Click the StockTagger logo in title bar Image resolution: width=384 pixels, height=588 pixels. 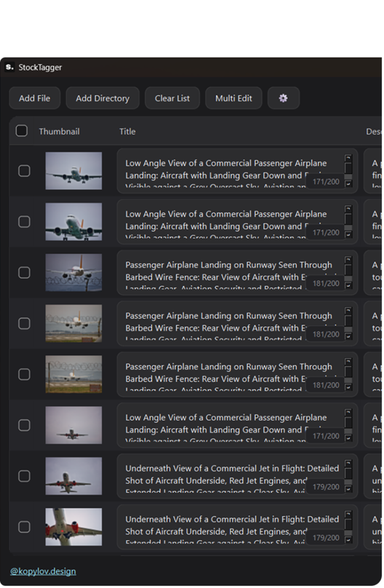pos(9,67)
